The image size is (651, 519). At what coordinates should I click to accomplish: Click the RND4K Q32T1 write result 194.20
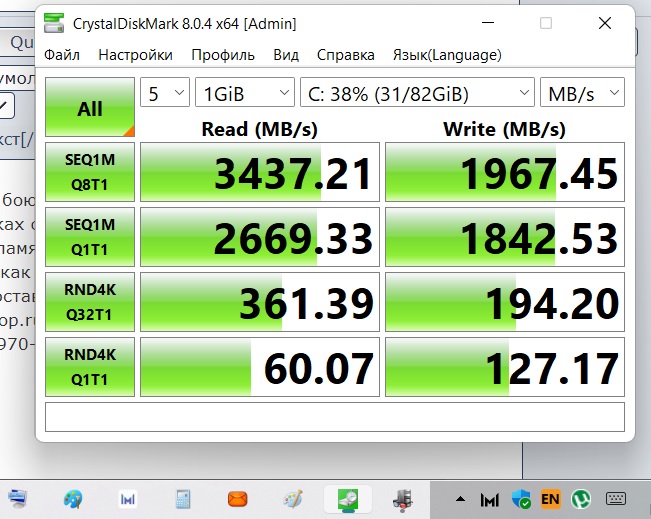tap(505, 302)
